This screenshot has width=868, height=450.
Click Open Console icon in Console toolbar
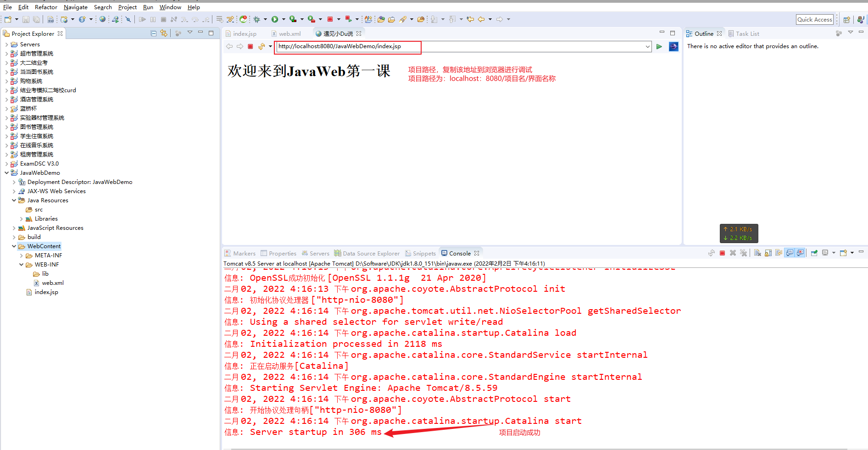point(843,253)
